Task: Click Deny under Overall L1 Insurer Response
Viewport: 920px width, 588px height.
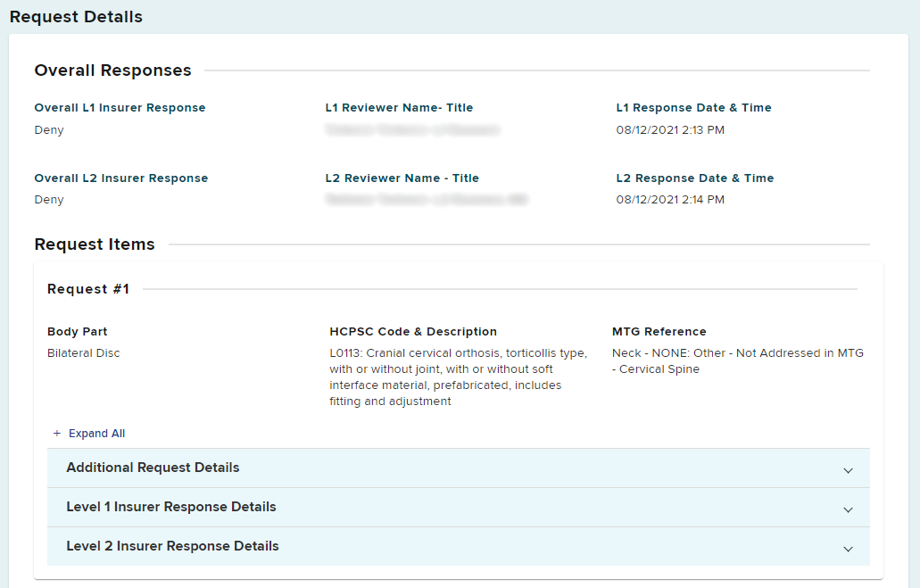Action: (x=49, y=130)
